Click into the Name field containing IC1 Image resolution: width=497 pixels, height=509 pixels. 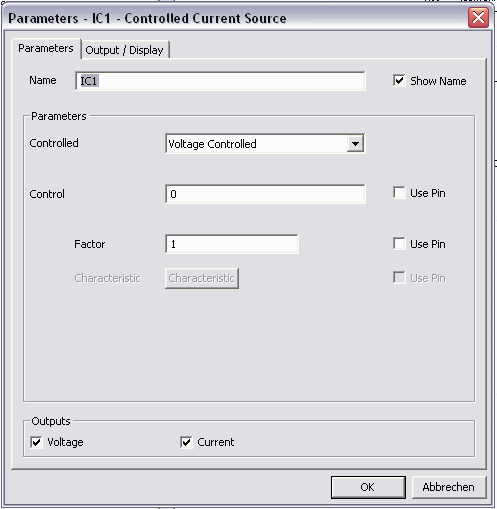(x=220, y=81)
